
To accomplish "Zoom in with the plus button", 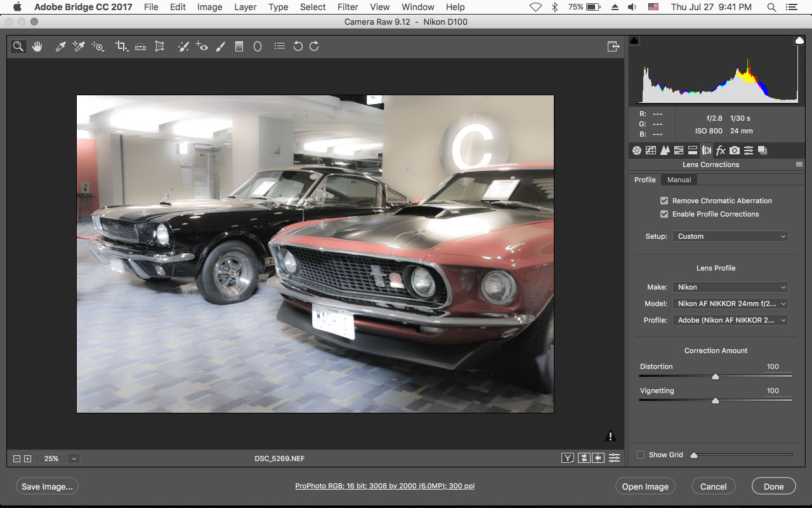I will [27, 458].
